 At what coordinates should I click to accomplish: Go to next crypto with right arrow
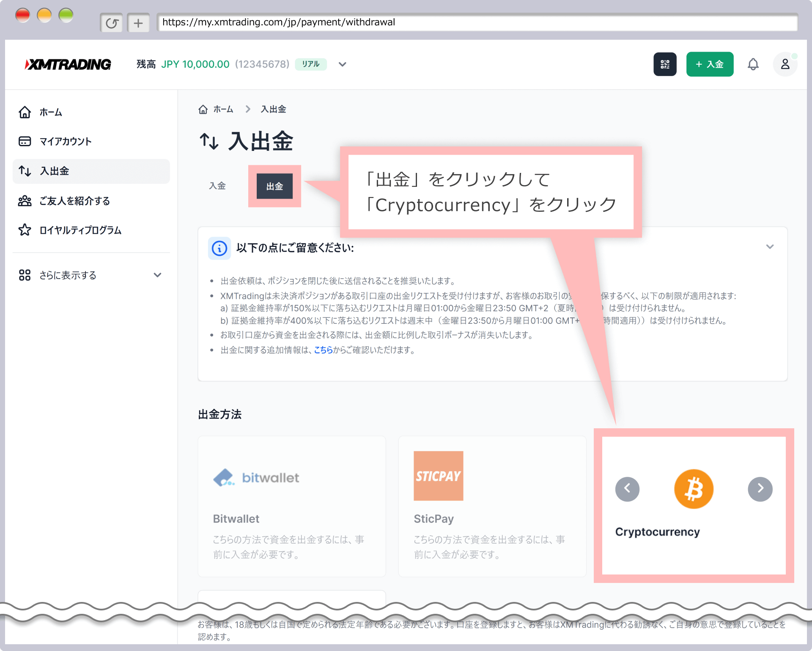[x=760, y=489]
